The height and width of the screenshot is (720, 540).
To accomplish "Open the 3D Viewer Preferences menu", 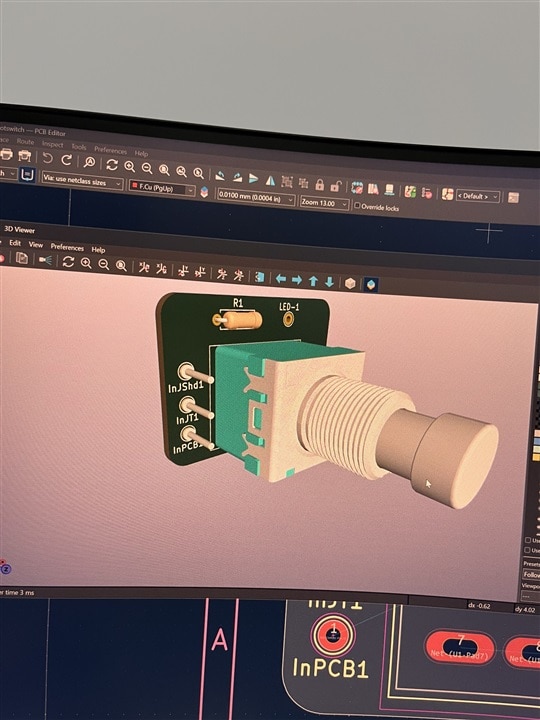I will click(67, 247).
